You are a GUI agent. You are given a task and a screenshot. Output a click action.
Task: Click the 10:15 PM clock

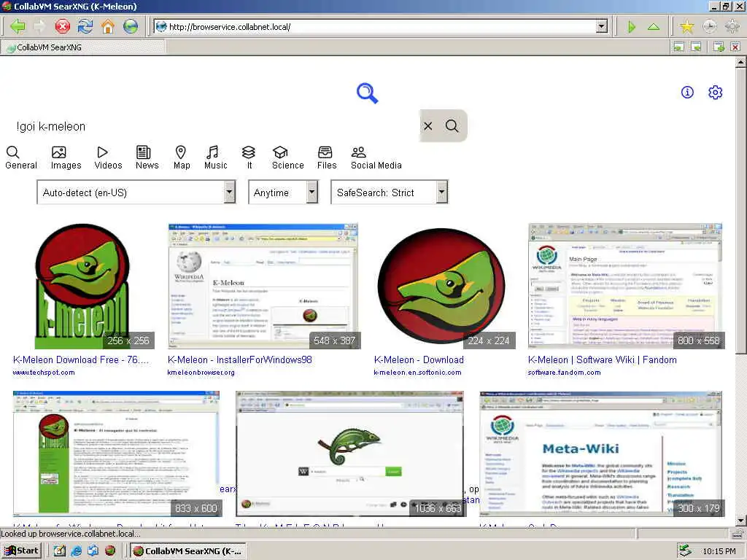[719, 551]
